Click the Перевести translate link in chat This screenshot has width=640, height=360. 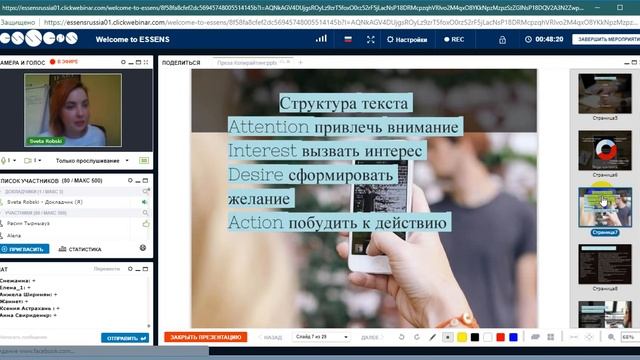click(107, 269)
